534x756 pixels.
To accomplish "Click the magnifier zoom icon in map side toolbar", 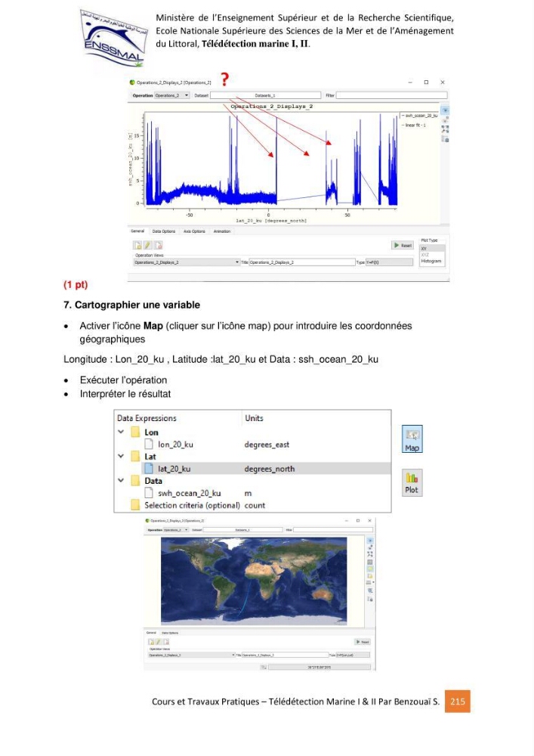I will [370, 590].
